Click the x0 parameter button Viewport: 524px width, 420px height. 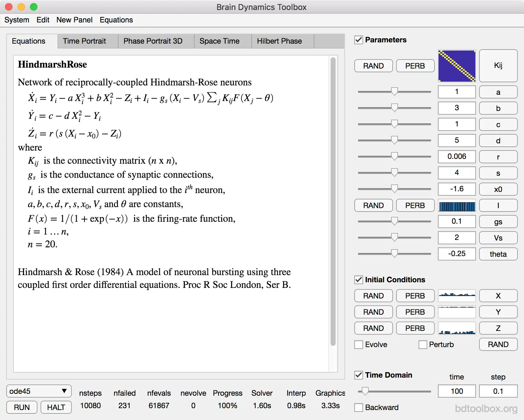tap(498, 189)
